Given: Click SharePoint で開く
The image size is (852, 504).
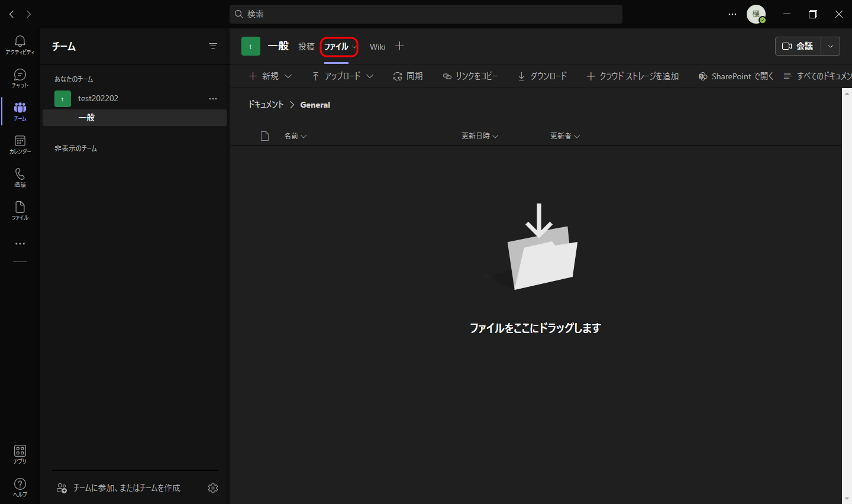Looking at the screenshot, I should click(x=735, y=76).
